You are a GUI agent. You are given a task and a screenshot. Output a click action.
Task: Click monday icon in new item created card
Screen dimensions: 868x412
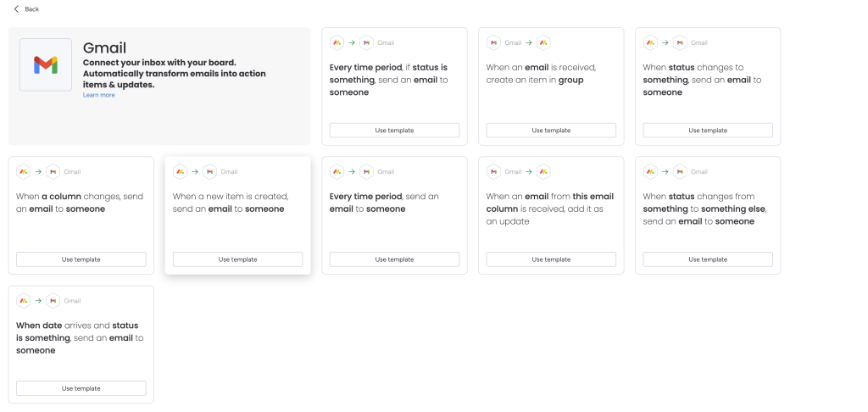click(180, 171)
